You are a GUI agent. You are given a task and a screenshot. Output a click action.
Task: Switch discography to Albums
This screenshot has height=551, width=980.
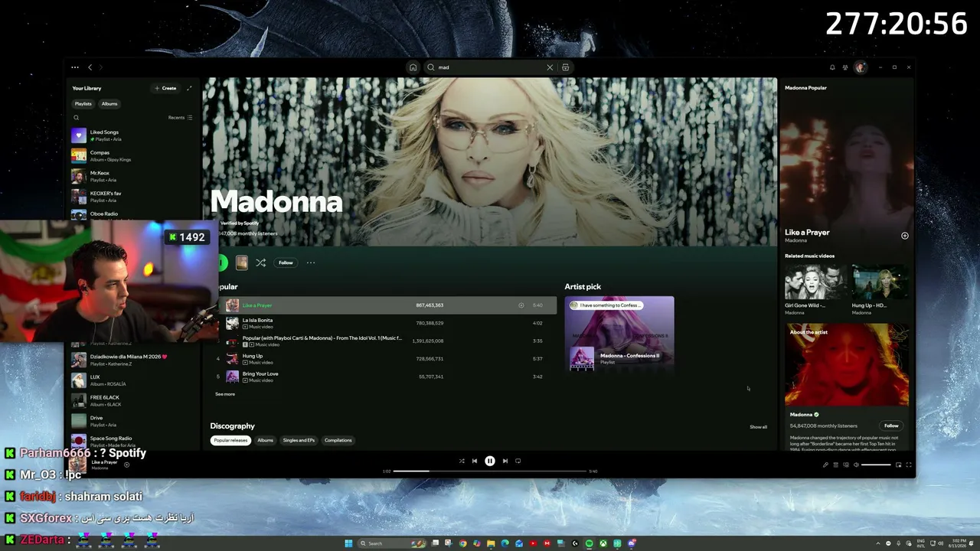pos(265,440)
